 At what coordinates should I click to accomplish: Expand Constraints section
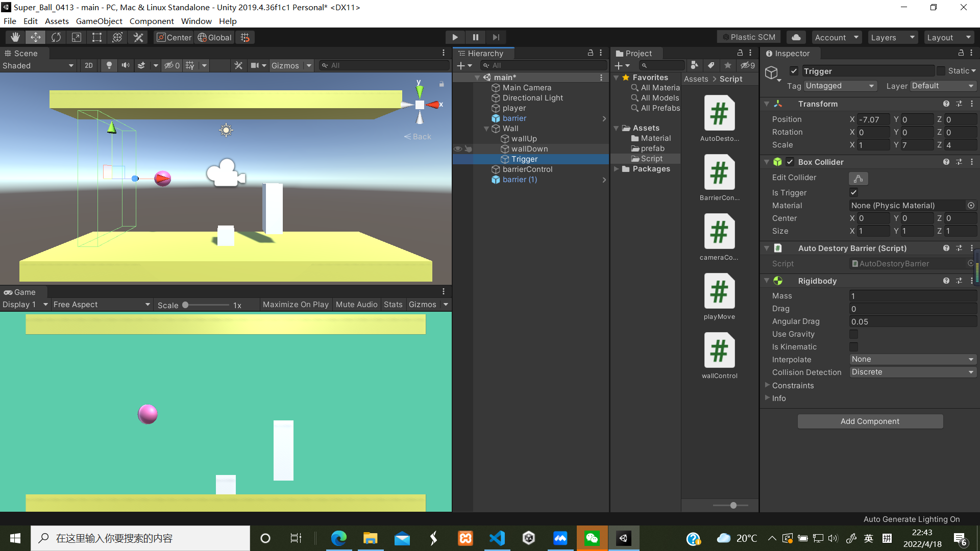(x=767, y=385)
